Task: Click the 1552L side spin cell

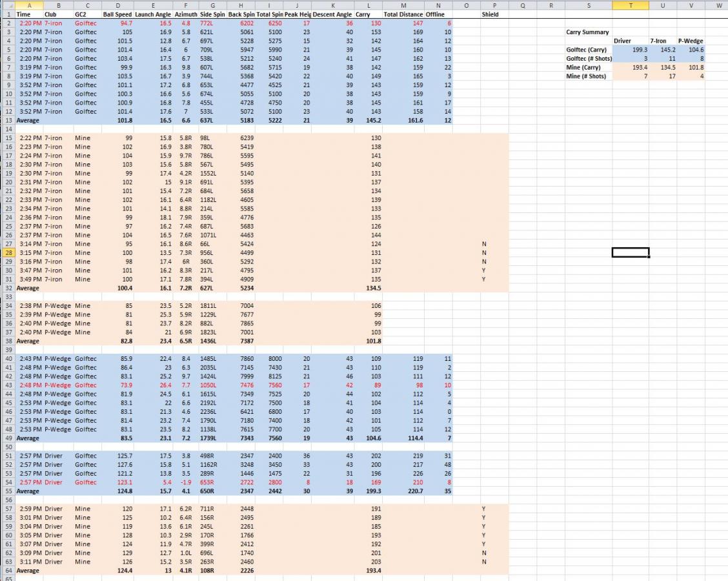Action: point(212,173)
